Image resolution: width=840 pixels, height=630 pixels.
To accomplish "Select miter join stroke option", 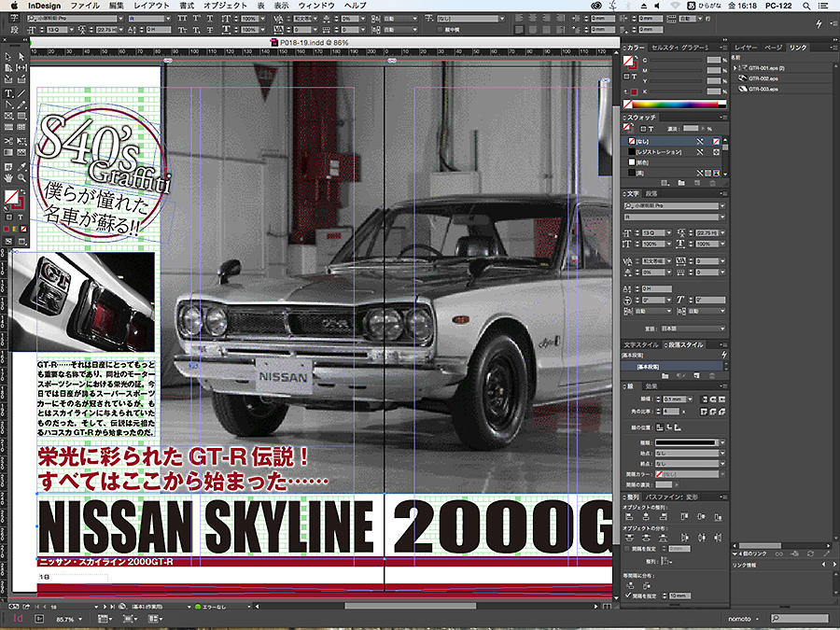I will 705,412.
